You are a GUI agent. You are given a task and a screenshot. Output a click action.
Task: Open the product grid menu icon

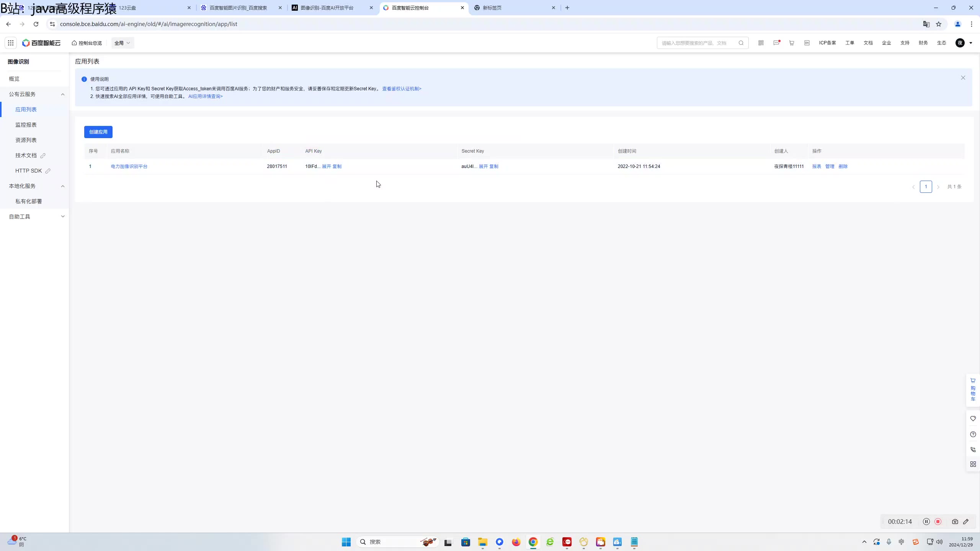[x=11, y=43]
